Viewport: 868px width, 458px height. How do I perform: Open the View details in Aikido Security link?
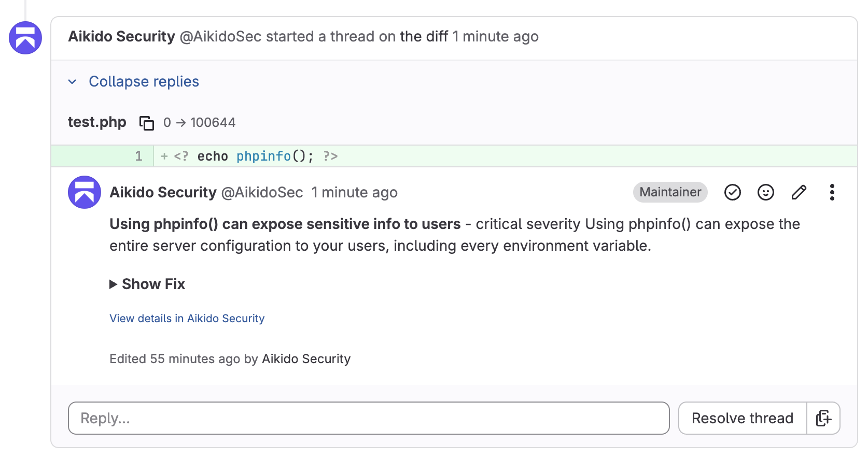pyautogui.click(x=187, y=319)
